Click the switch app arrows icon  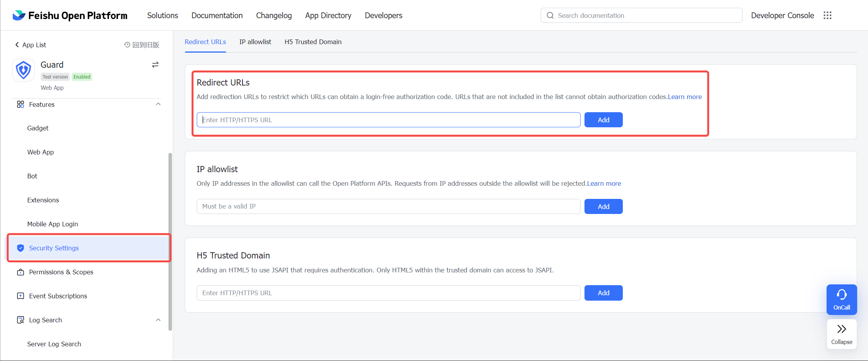(x=155, y=65)
